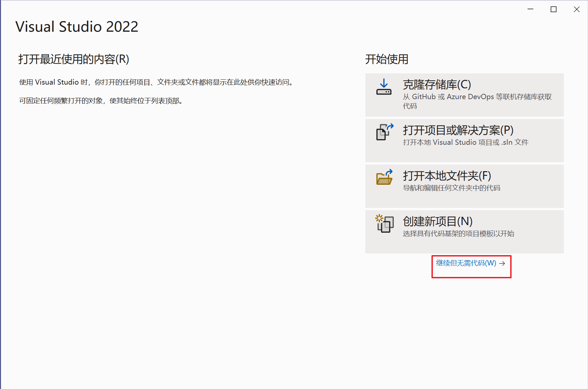Click the 开始使用 heading

click(387, 59)
